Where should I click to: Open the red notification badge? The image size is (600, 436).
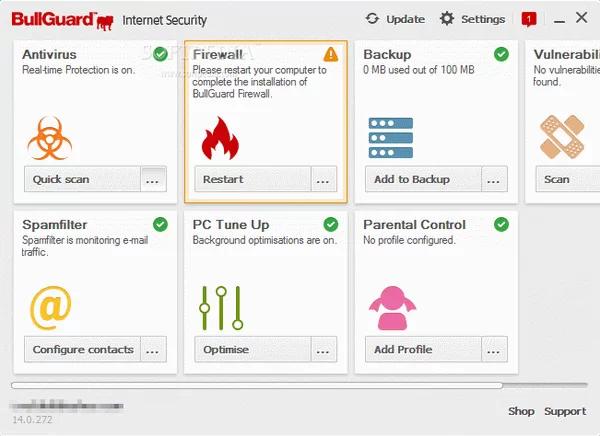(x=529, y=19)
